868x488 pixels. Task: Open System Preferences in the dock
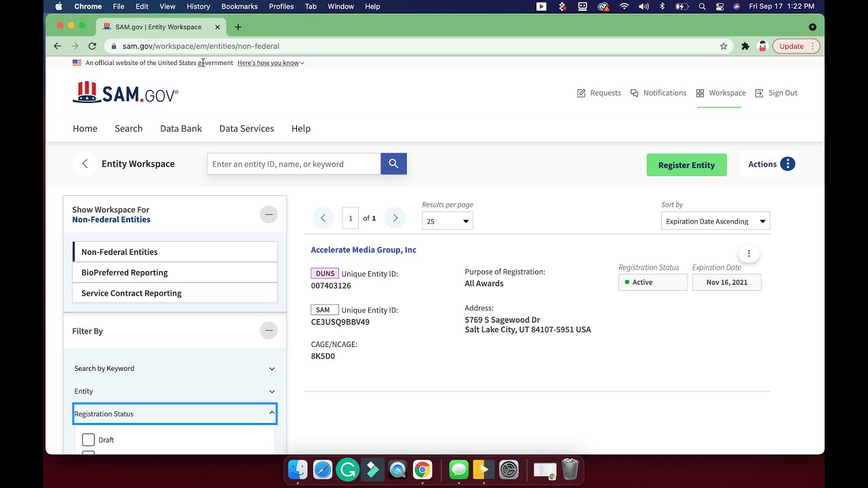[509, 470]
